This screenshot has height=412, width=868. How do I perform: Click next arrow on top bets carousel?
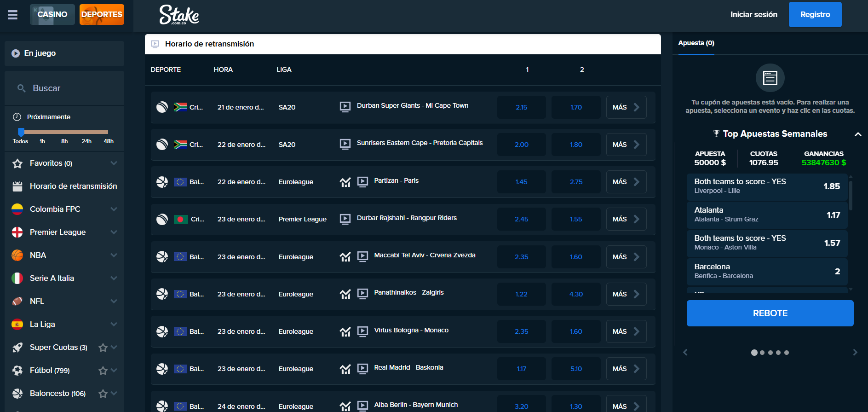click(x=855, y=353)
